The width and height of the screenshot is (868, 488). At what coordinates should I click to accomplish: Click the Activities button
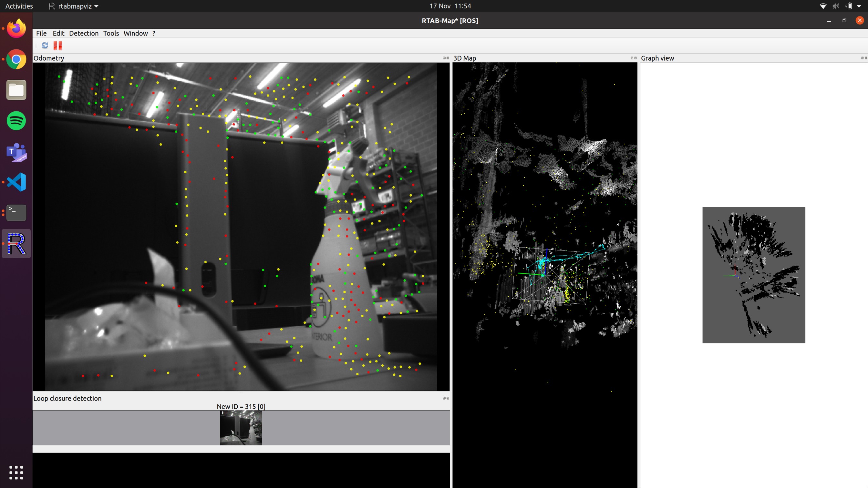coord(19,6)
